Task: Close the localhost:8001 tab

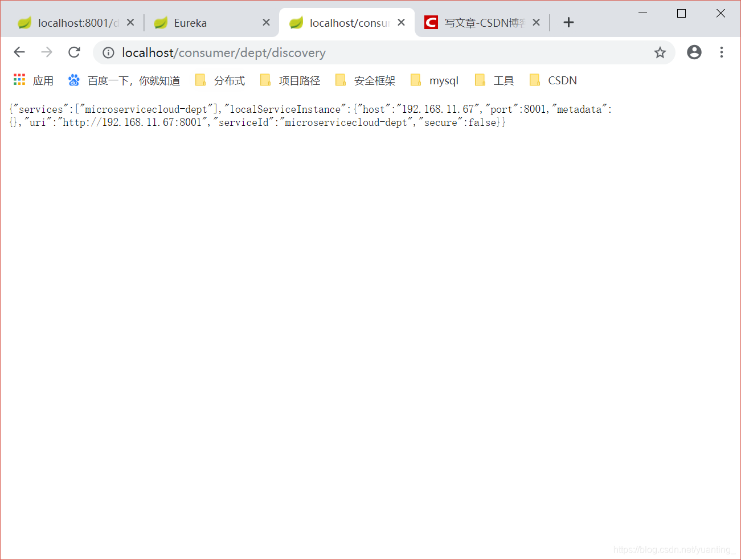Action: (130, 22)
